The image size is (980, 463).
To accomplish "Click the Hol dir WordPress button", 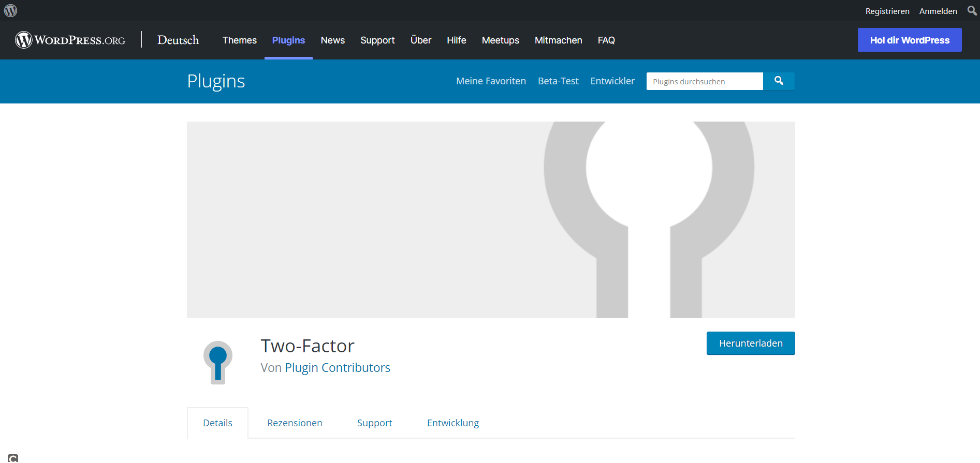I will (910, 40).
